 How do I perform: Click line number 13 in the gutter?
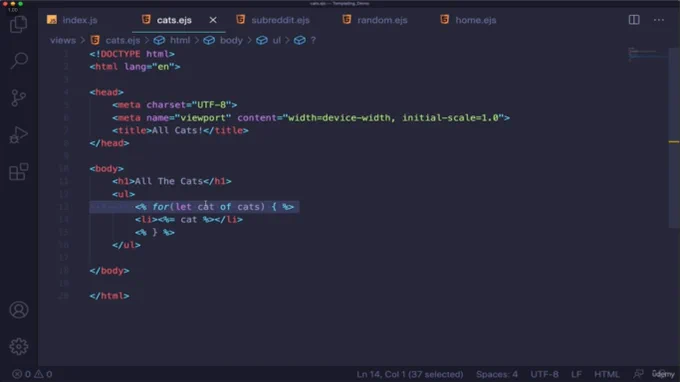coord(64,207)
